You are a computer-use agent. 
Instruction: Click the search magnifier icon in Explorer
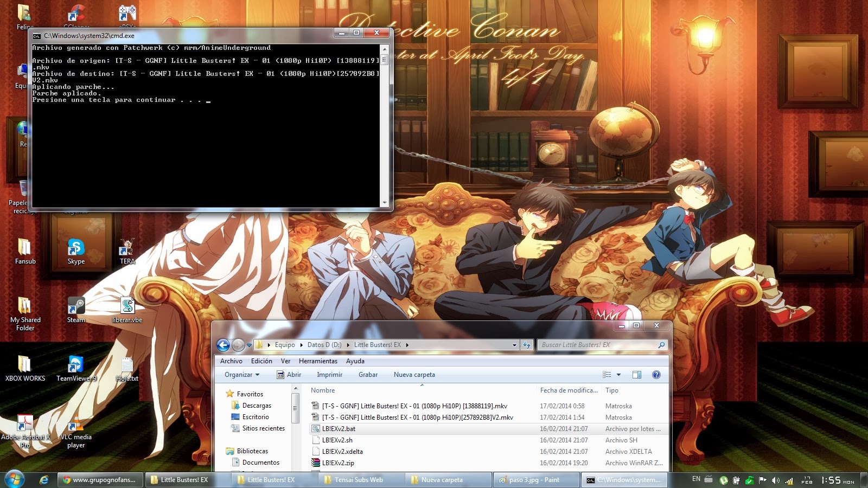pos(661,345)
